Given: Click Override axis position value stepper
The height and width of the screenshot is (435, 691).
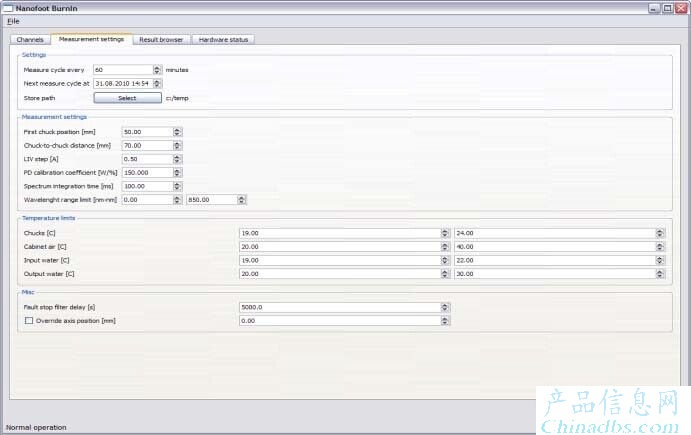Looking at the screenshot, I should coord(445,321).
